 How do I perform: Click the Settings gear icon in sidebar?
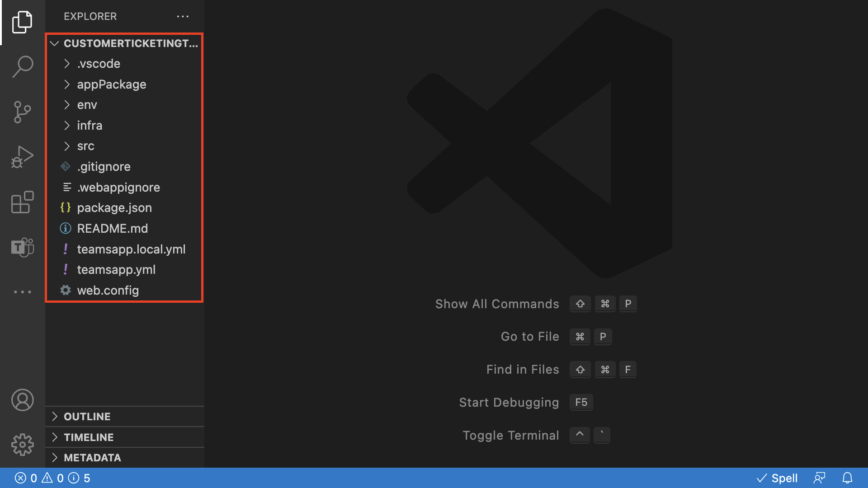pyautogui.click(x=22, y=444)
